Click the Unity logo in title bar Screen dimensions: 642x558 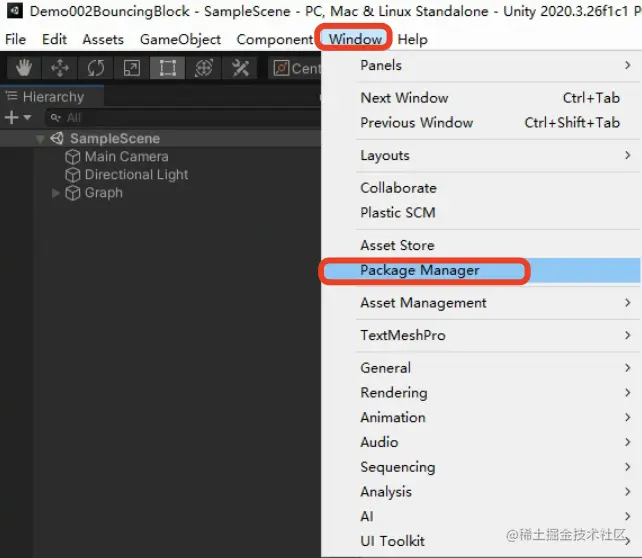(14, 10)
